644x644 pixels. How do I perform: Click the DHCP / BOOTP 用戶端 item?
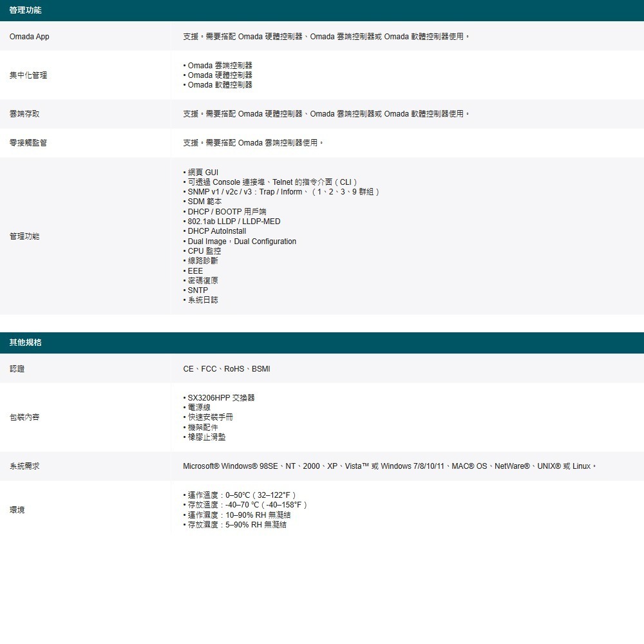coord(225,211)
